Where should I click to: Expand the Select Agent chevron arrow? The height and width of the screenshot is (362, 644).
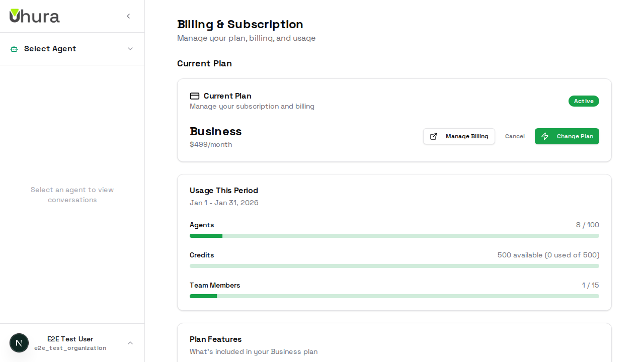130,49
